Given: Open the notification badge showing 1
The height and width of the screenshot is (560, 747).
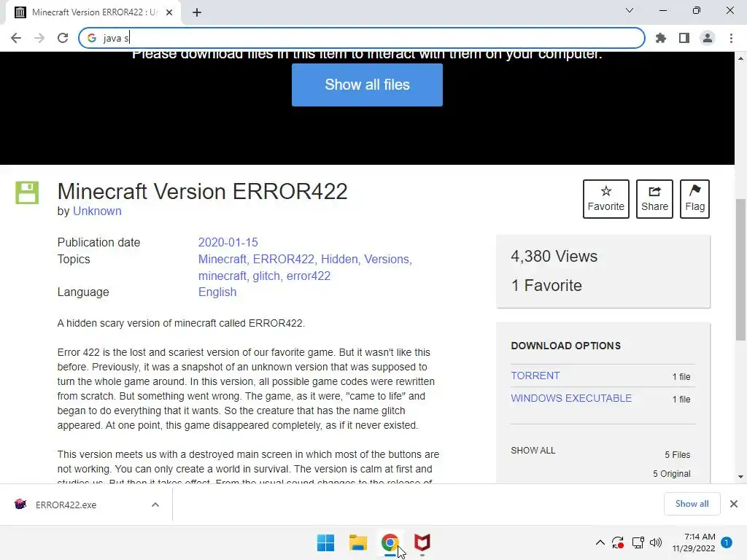Looking at the screenshot, I should click(726, 542).
